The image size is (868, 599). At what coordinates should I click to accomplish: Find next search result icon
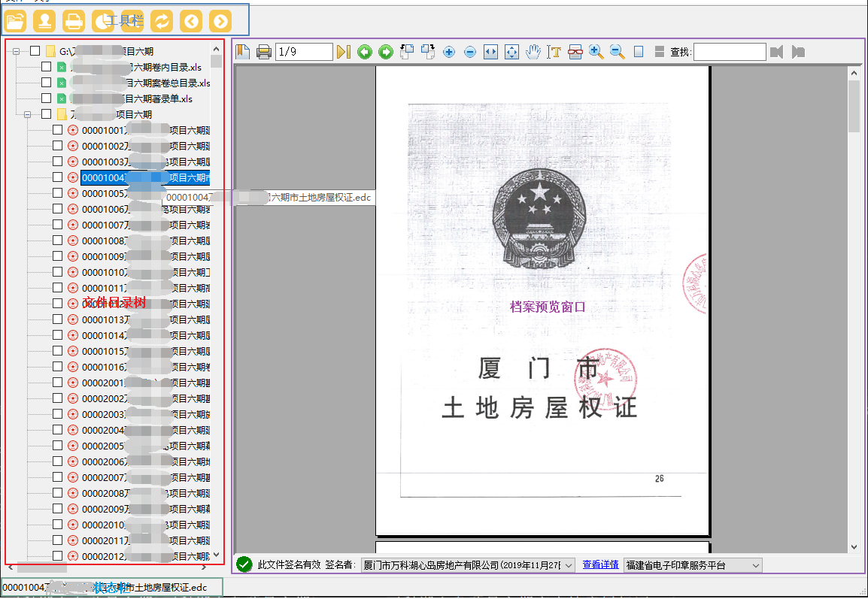click(x=798, y=52)
